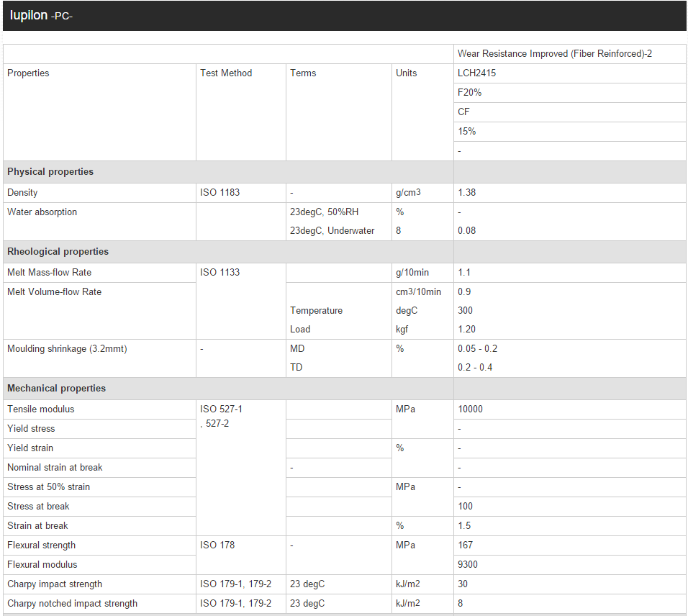688x616 pixels.
Task: Click the 'Yield strain' row label
Action: tap(30, 448)
